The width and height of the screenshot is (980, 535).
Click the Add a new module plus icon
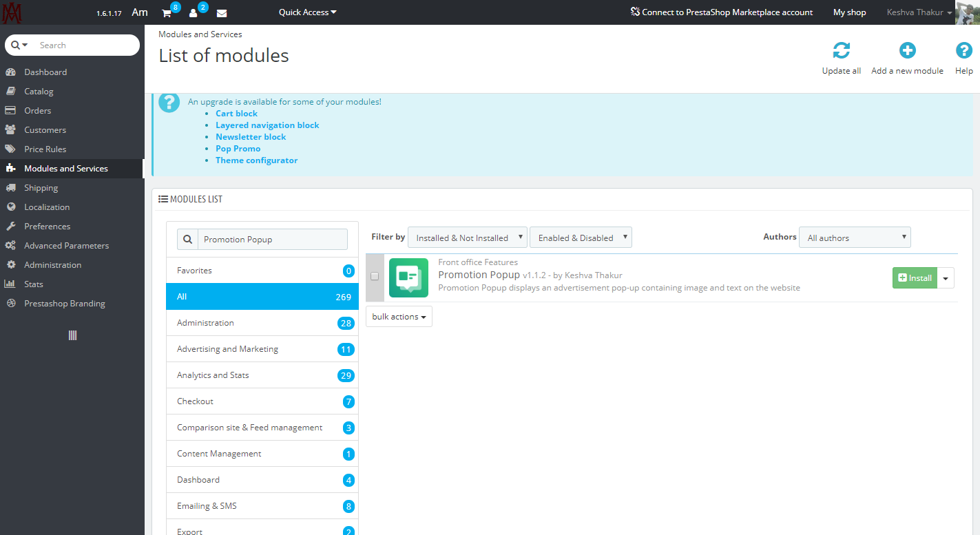pos(907,50)
